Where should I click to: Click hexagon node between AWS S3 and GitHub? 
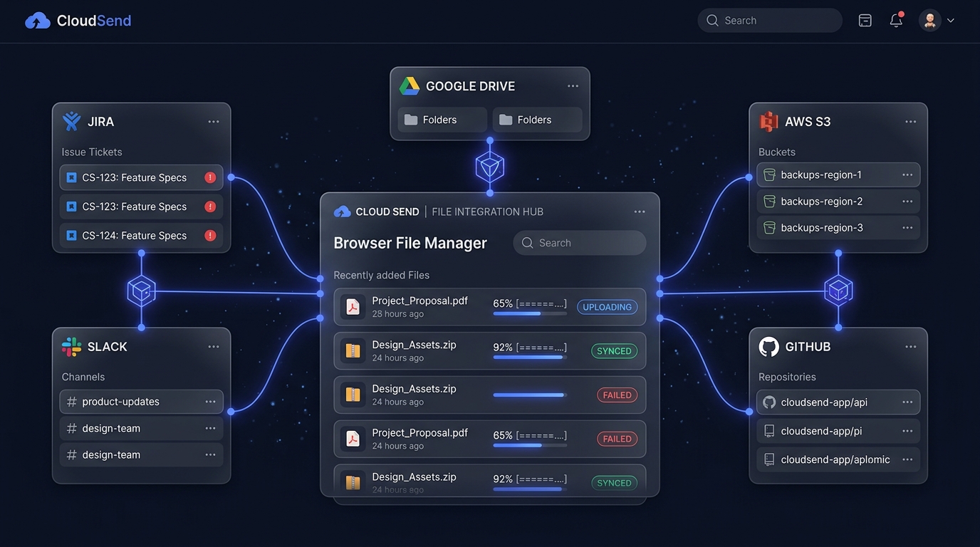[x=838, y=290]
